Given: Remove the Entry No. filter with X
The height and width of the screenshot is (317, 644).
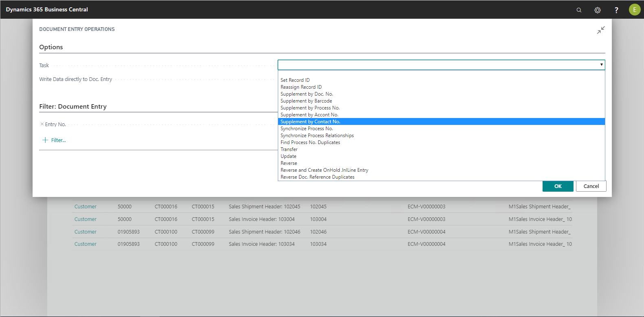Looking at the screenshot, I should pos(42,124).
